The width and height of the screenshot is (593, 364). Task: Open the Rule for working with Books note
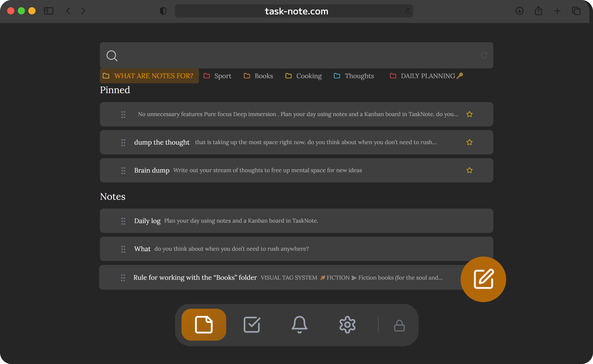195,278
